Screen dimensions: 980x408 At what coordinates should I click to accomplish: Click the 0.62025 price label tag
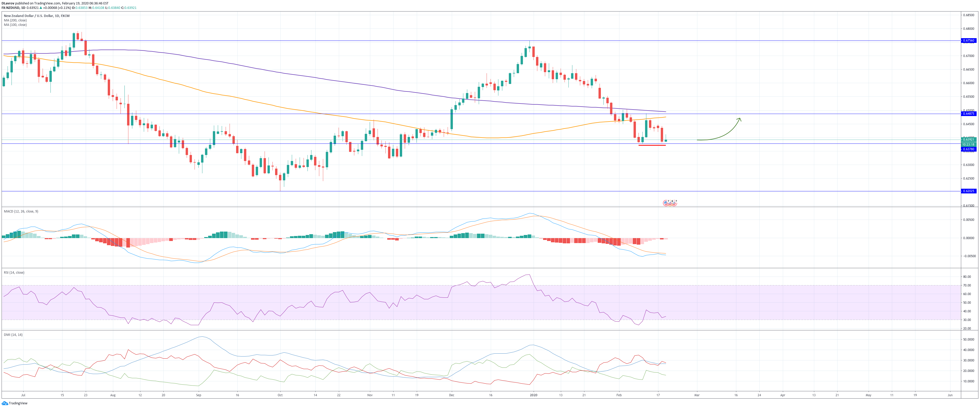click(968, 191)
